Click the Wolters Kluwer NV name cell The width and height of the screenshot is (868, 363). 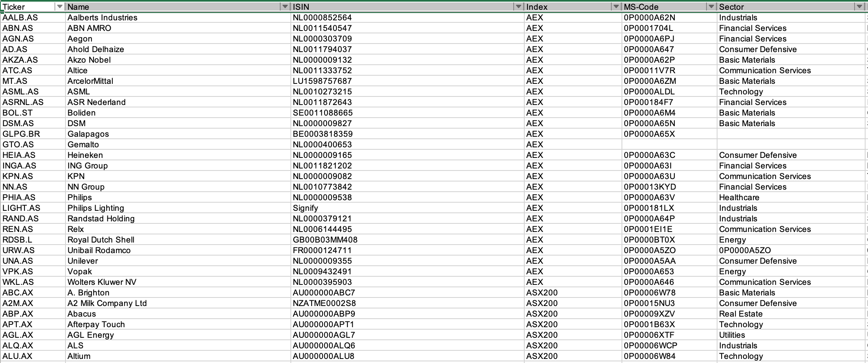pyautogui.click(x=178, y=282)
